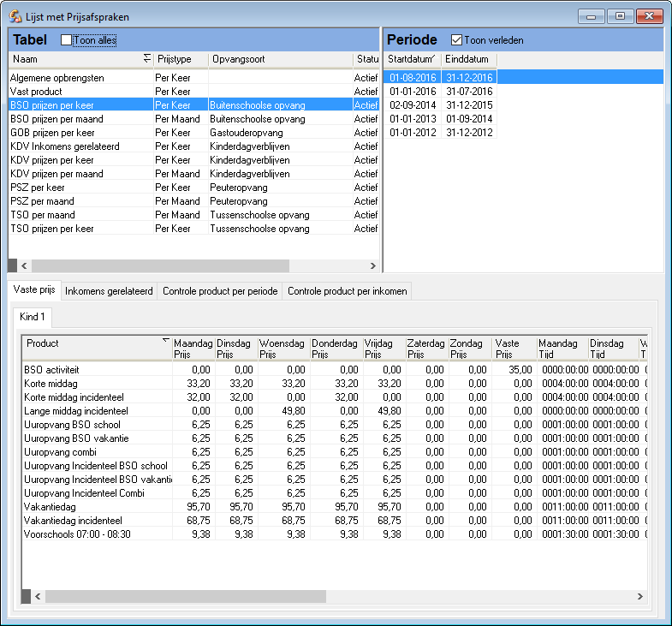Click left scroll arrow of product grid
The image size is (672, 626).
39,596
